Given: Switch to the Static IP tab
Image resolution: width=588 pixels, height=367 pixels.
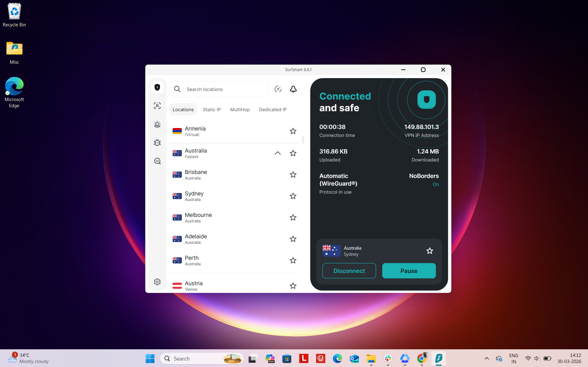Looking at the screenshot, I should (212, 109).
